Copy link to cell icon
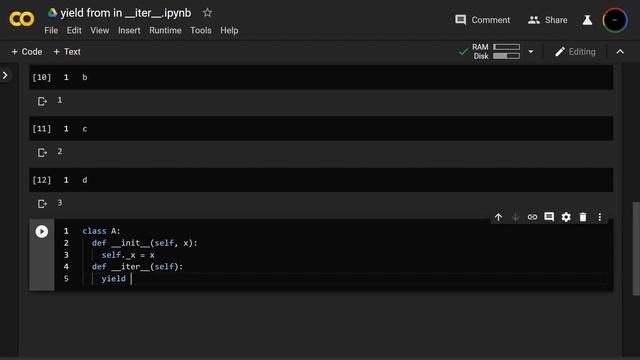Viewport: 640px width, 360px height. [532, 217]
